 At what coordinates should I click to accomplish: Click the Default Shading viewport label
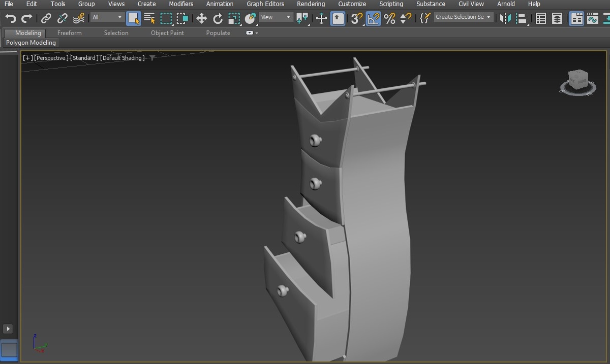tap(122, 58)
